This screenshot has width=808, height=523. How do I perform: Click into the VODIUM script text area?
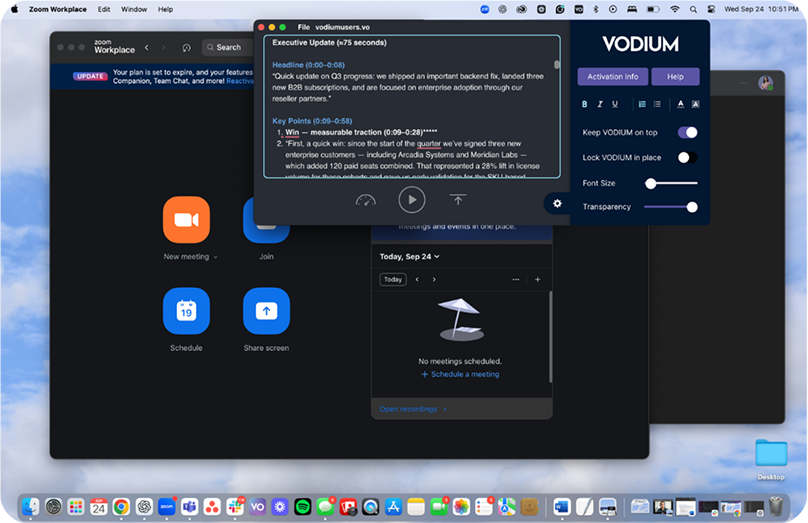(x=412, y=107)
